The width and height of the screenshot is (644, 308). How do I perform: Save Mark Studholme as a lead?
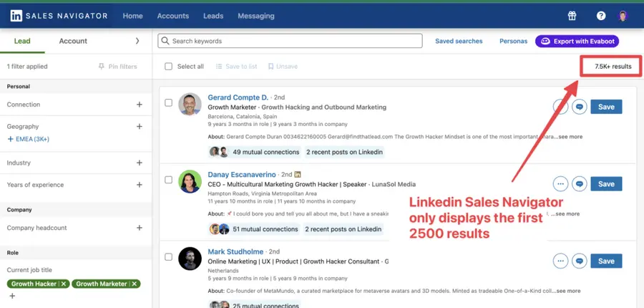coord(606,261)
